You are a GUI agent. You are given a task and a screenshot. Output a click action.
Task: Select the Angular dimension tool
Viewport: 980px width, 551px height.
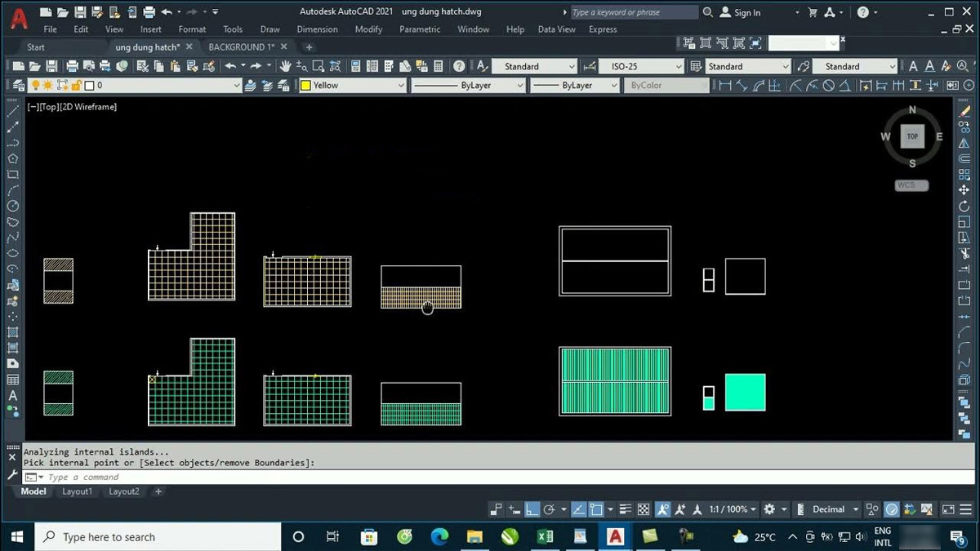tap(844, 85)
